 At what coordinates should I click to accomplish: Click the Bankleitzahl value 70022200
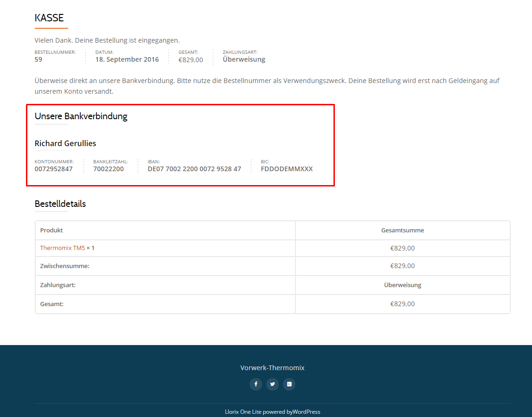(109, 169)
